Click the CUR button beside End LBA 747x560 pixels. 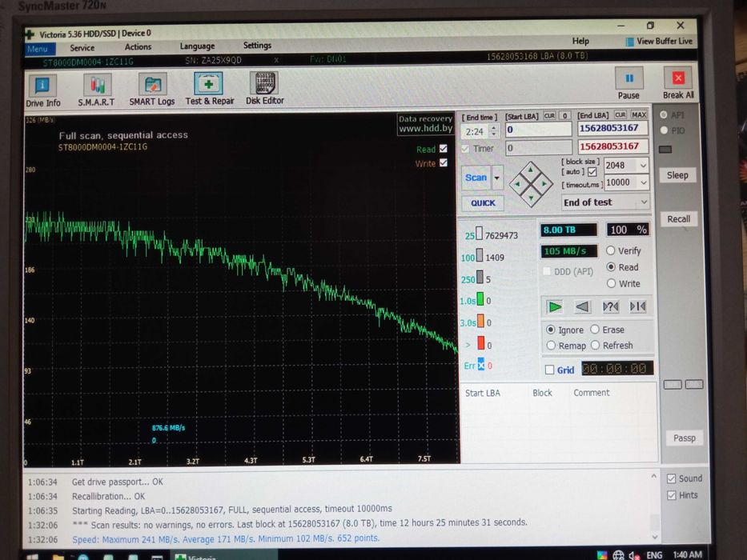click(620, 114)
